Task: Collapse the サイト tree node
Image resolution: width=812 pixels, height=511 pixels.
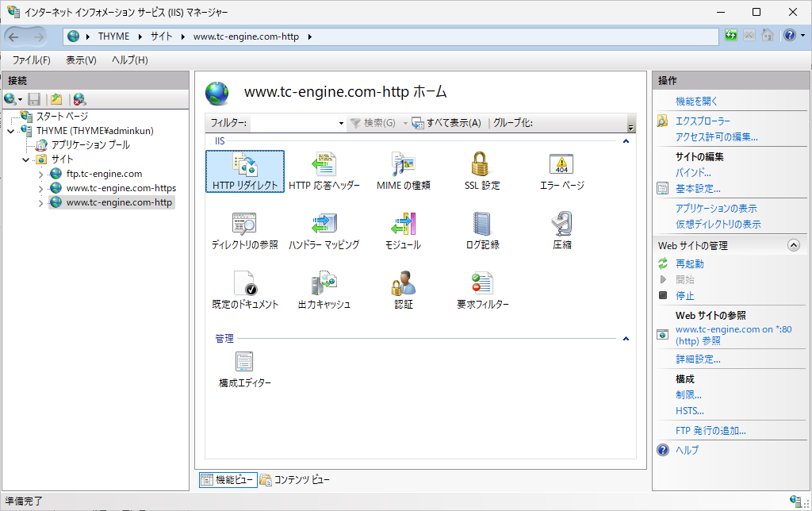Action: [25, 159]
